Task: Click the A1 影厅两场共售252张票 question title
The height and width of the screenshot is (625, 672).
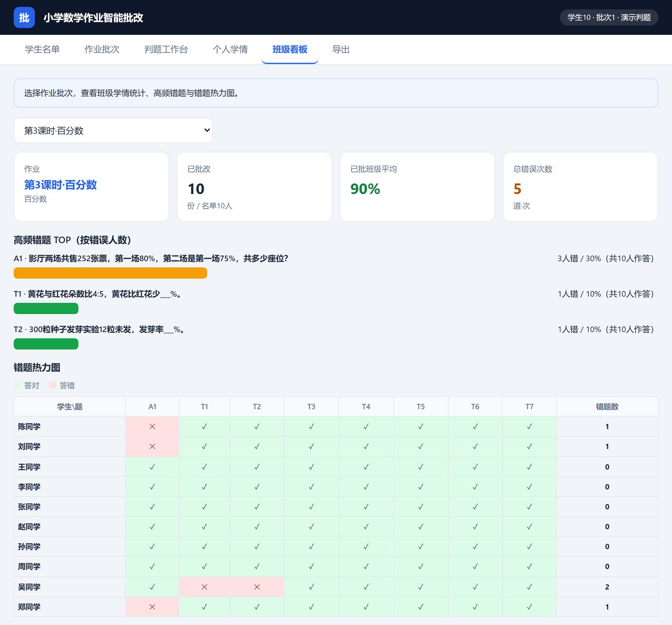Action: tap(151, 258)
